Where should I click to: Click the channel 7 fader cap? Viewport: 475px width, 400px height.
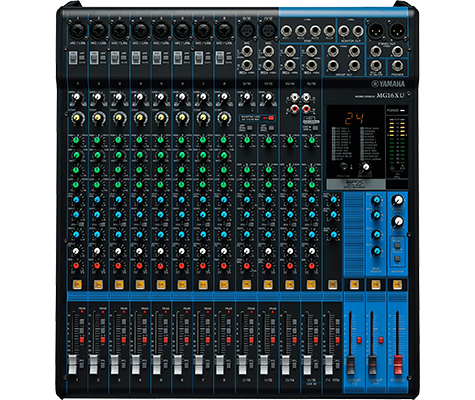click(x=199, y=364)
